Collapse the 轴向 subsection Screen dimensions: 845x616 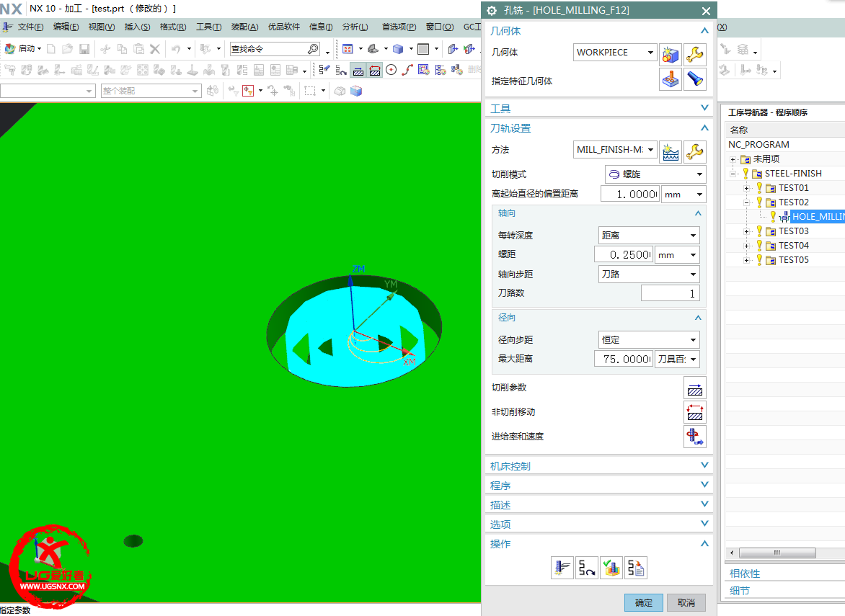coord(698,213)
